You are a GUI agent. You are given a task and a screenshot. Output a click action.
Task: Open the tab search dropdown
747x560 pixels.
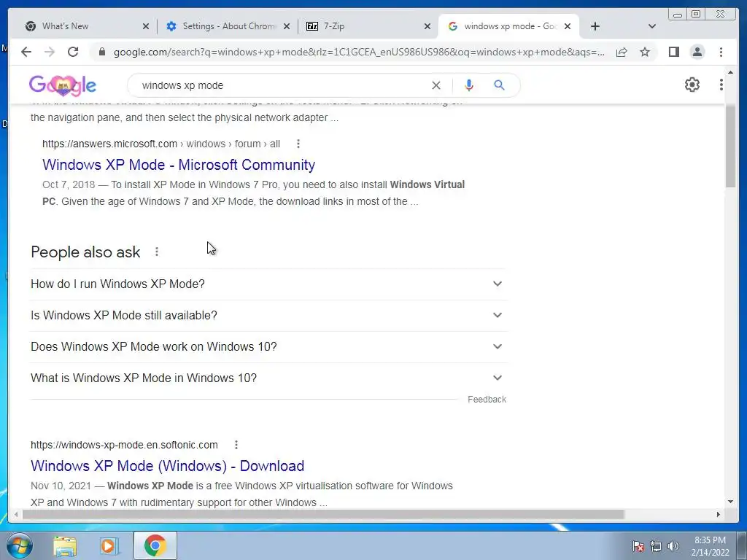click(652, 26)
